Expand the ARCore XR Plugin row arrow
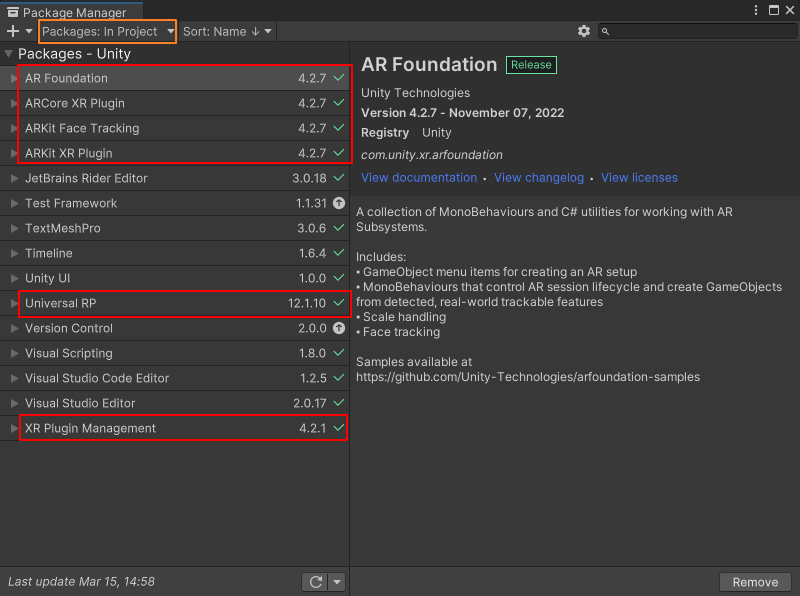800x596 pixels. click(14, 103)
